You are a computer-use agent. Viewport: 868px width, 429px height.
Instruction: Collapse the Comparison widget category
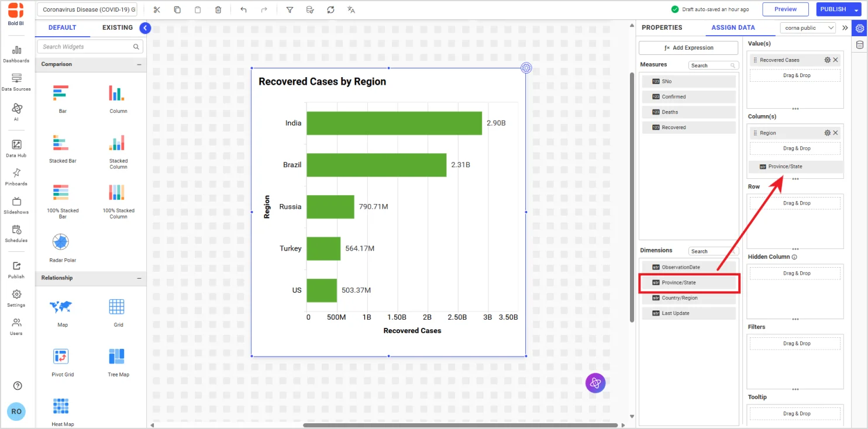point(140,64)
